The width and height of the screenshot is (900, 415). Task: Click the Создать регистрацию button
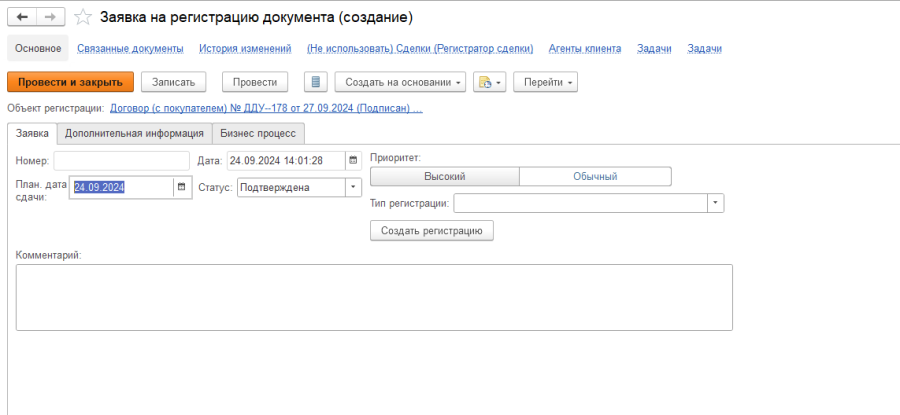(431, 231)
